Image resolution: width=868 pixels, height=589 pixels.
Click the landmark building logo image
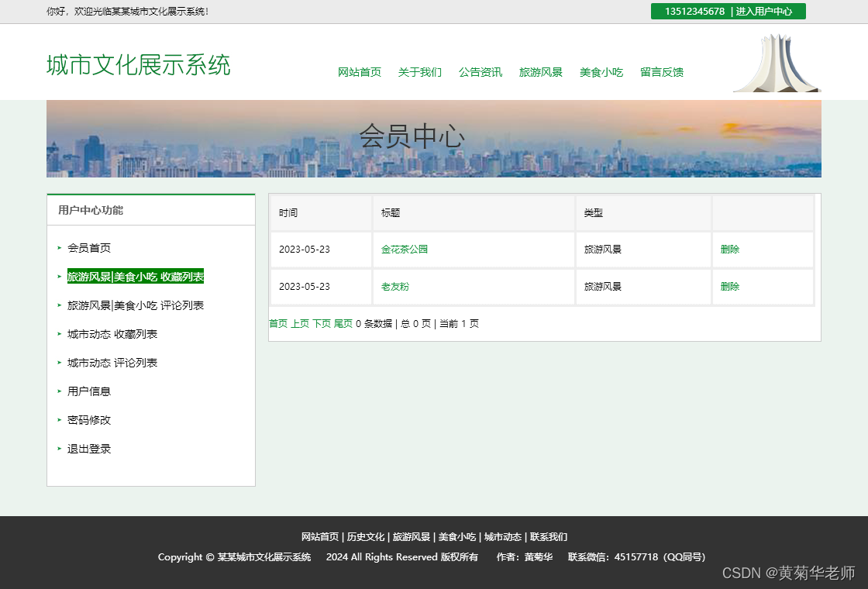(775, 62)
